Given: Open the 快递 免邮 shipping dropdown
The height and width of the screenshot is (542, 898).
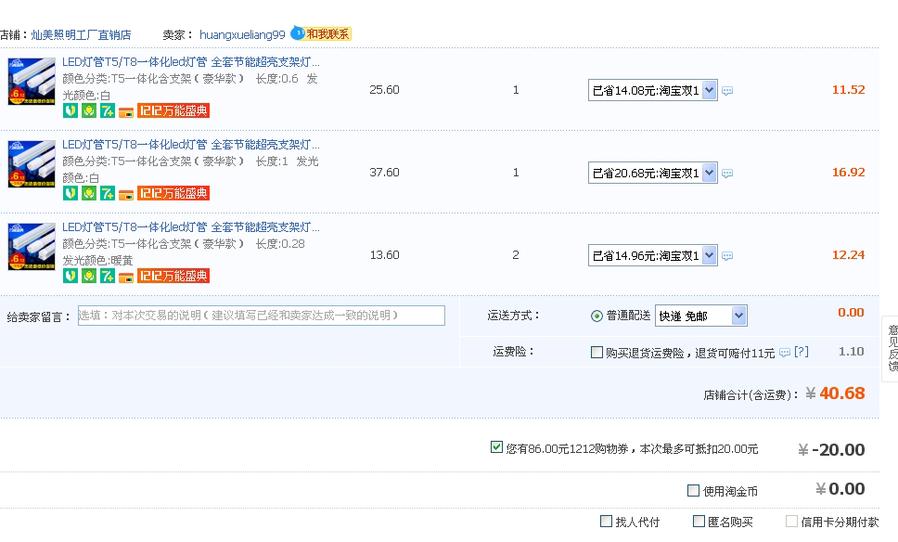Looking at the screenshot, I should click(x=738, y=316).
